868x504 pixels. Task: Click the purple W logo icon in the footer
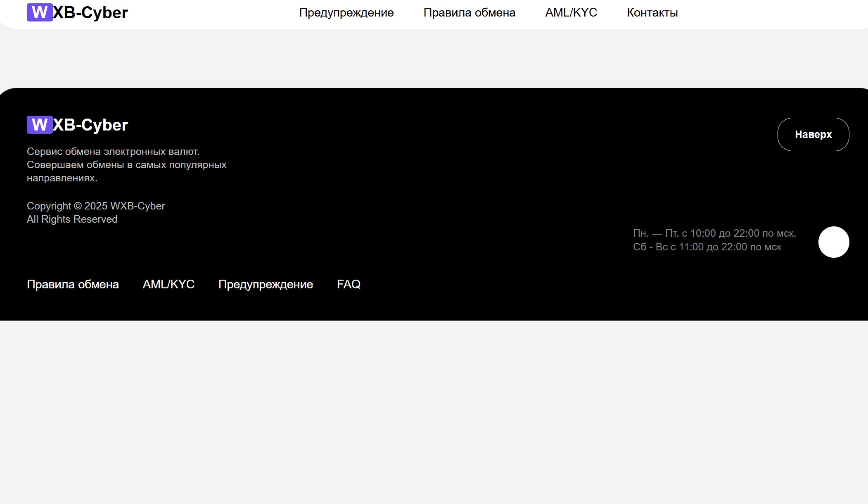coord(39,125)
